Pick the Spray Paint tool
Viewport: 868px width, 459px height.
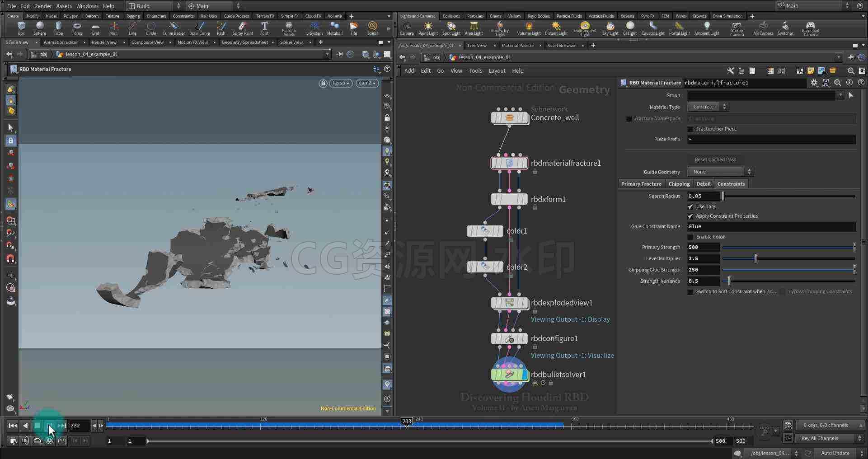point(243,28)
